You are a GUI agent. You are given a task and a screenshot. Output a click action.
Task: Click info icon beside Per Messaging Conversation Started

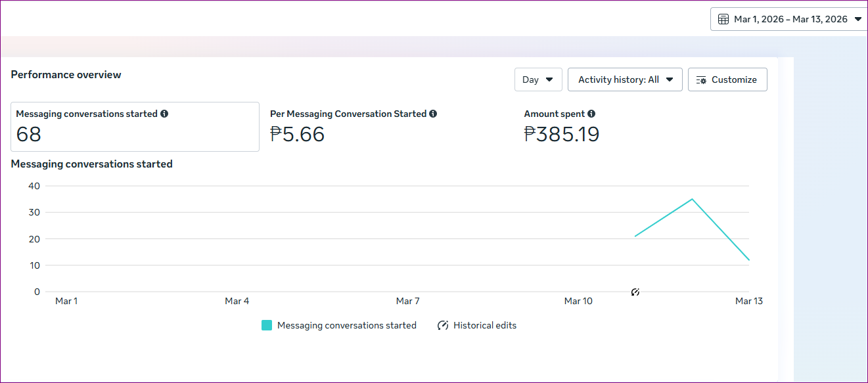(433, 114)
